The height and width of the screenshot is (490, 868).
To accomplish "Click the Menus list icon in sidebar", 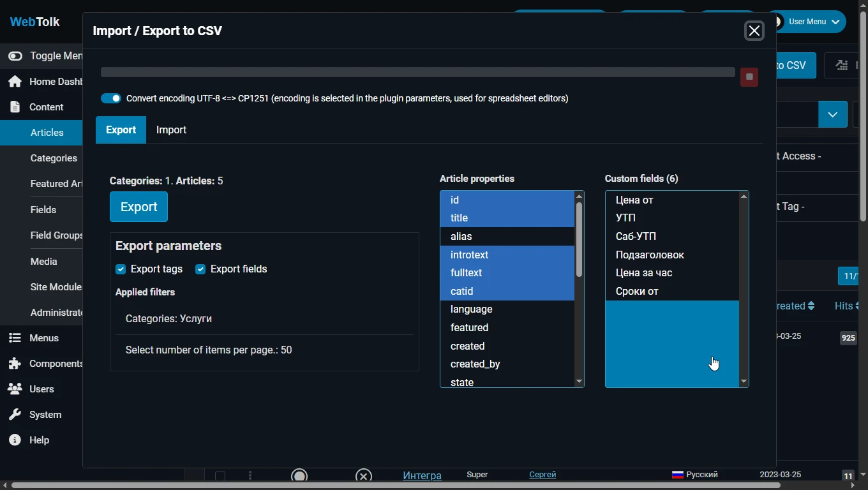I will 15,338.
